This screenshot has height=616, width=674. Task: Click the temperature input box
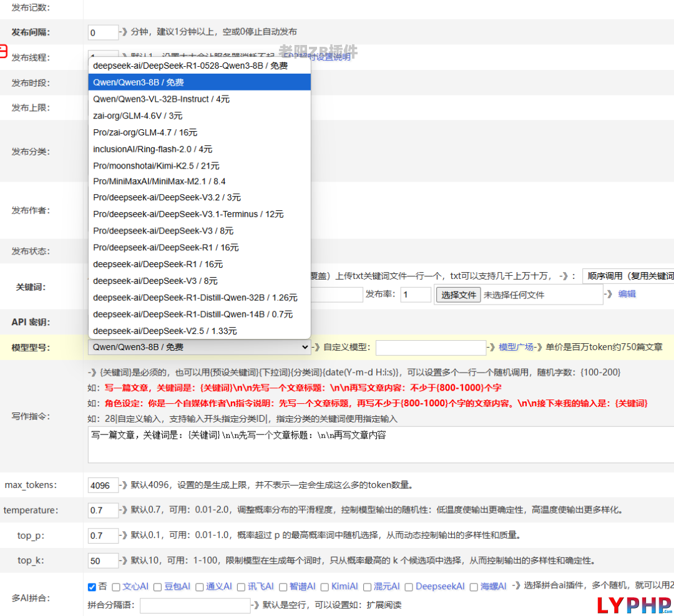(103, 510)
